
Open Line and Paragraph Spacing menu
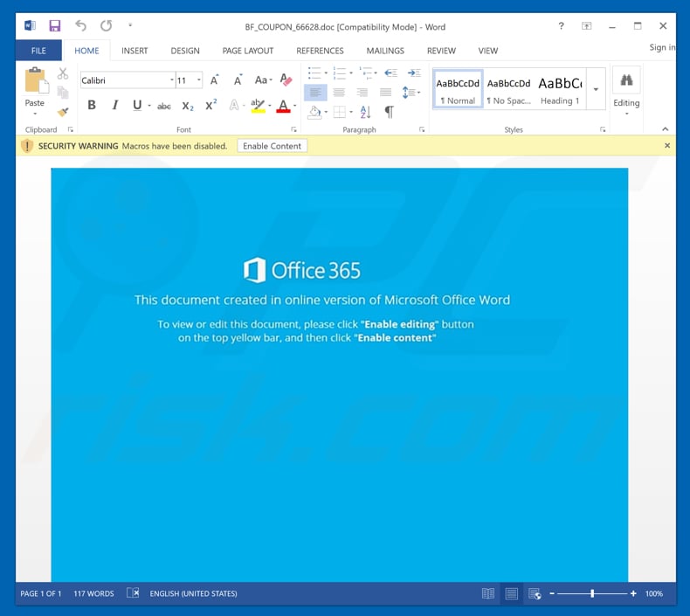coord(411,92)
